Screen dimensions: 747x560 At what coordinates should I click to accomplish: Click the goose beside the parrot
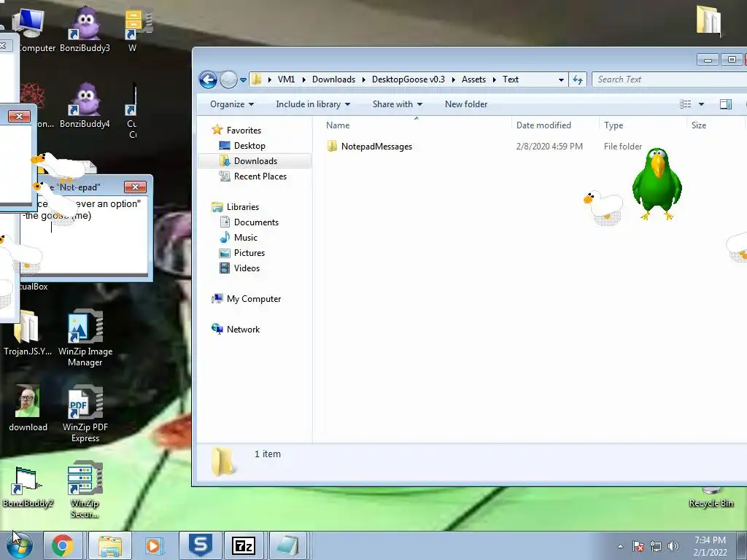tap(603, 207)
